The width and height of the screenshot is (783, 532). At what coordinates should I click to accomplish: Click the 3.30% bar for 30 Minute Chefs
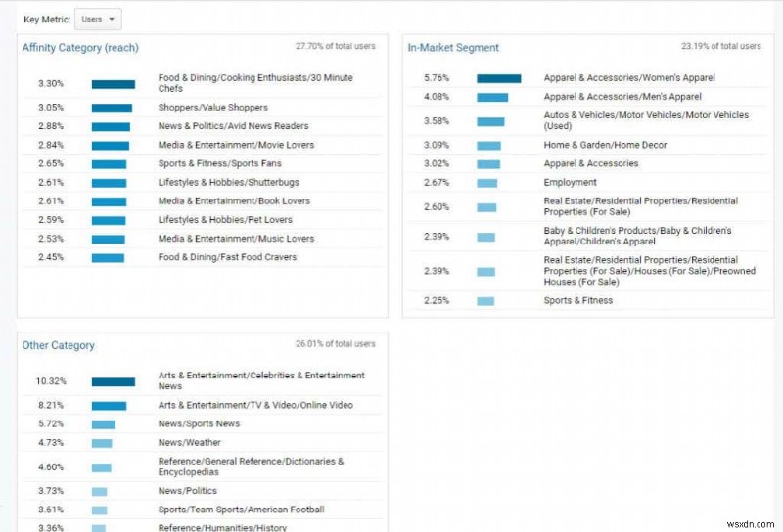114,84
